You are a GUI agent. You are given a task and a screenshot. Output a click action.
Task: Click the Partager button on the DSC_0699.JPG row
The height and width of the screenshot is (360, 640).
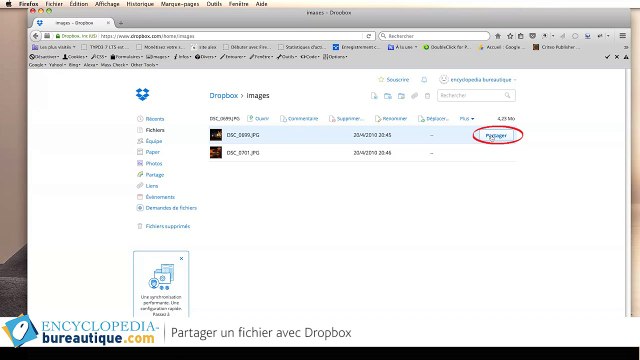(496, 135)
